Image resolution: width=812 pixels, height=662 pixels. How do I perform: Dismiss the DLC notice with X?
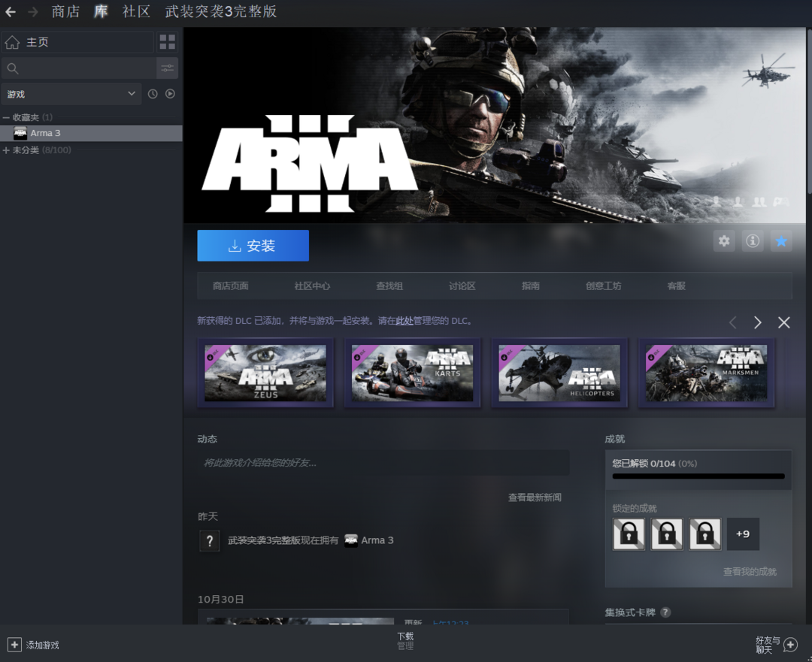(784, 322)
